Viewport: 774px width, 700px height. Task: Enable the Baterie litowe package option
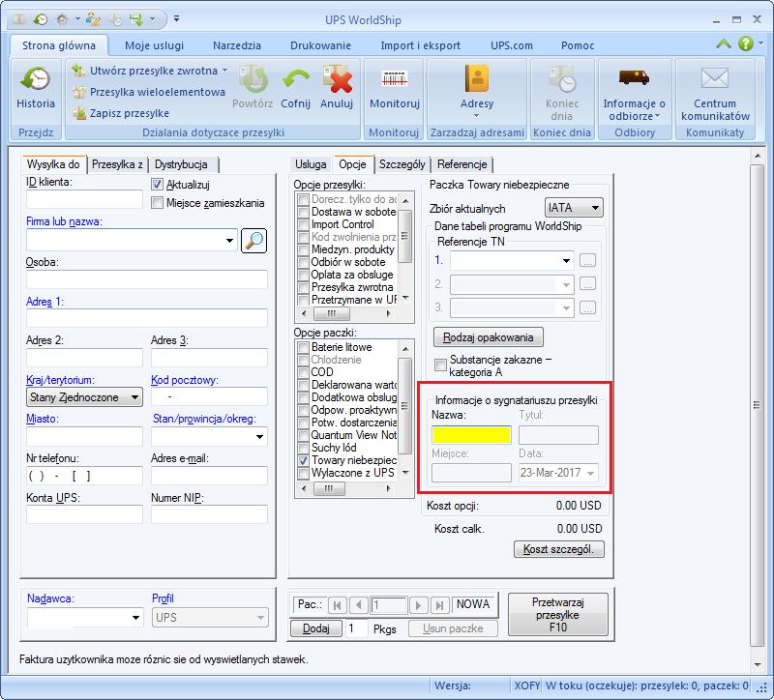coord(303,347)
